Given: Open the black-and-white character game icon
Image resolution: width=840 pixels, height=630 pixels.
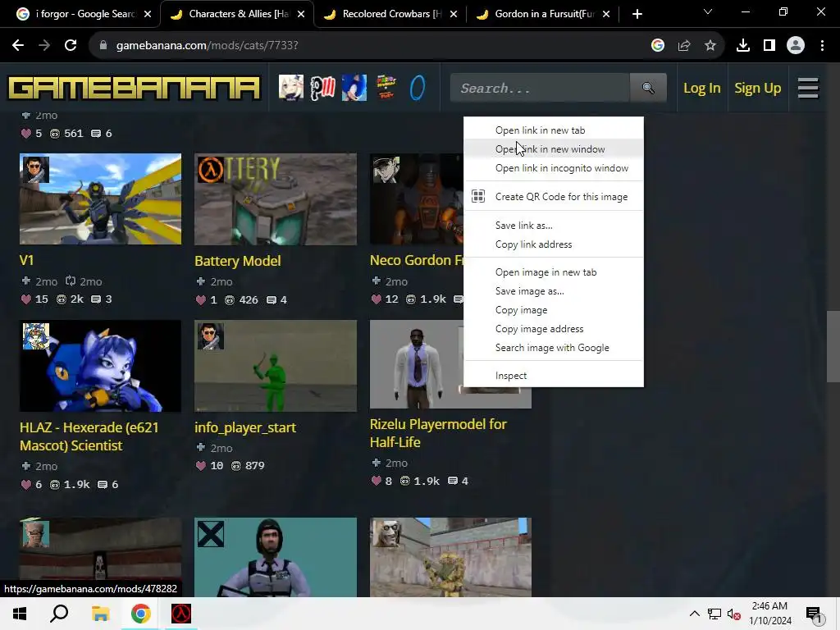Looking at the screenshot, I should (x=322, y=87).
